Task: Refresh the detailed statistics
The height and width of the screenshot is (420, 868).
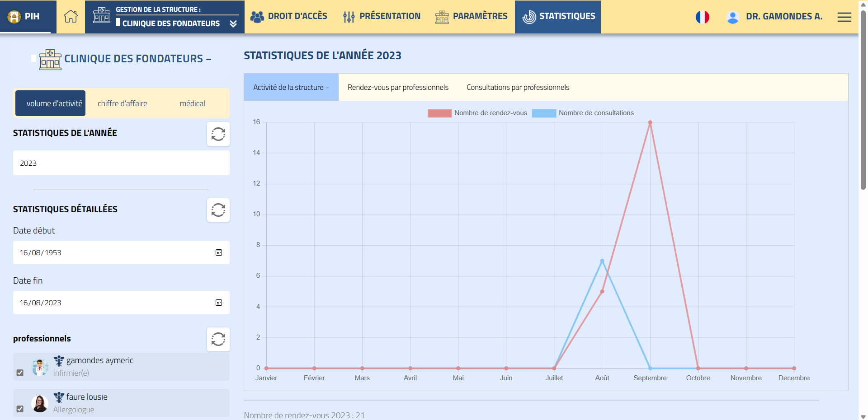Action: click(x=218, y=210)
